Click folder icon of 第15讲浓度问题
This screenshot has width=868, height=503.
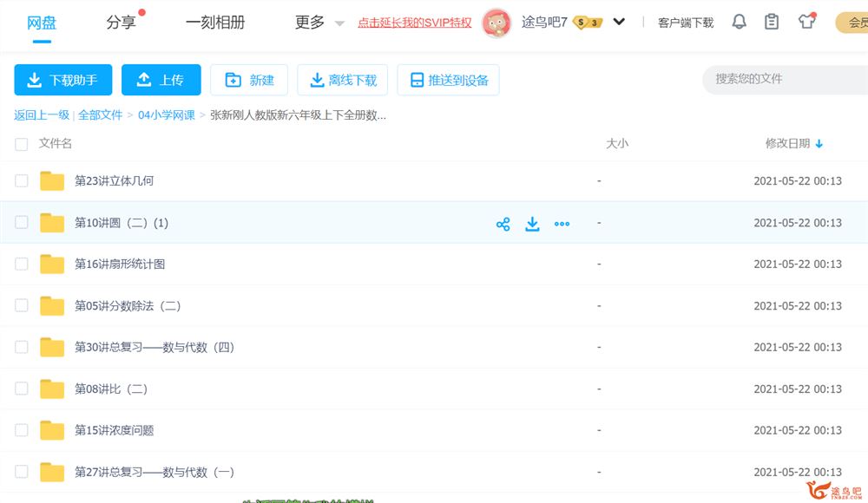click(52, 430)
